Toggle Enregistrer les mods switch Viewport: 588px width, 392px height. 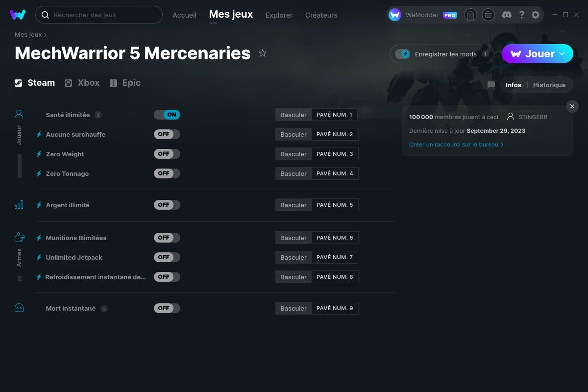click(x=403, y=54)
